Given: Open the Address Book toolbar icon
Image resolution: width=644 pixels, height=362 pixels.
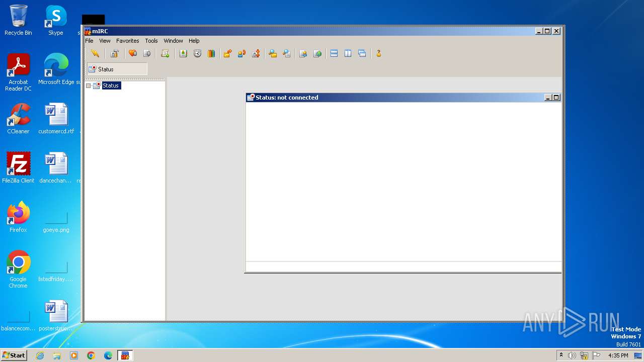Looking at the screenshot, I should [x=183, y=53].
